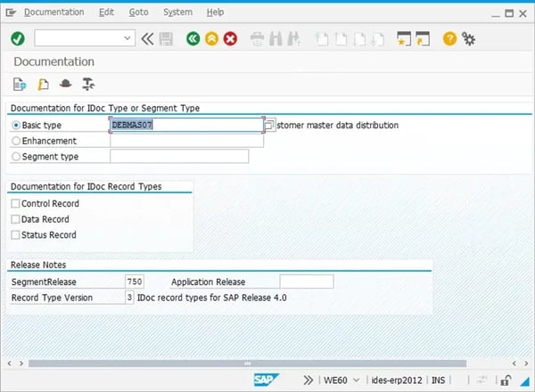
Task: Expand status bar arrows next to WE60
Action: (309, 380)
